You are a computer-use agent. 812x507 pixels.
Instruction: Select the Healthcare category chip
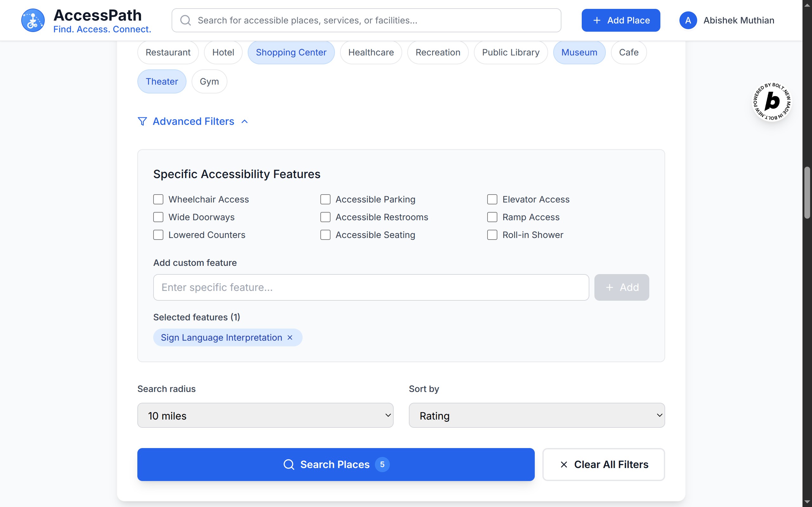(371, 53)
